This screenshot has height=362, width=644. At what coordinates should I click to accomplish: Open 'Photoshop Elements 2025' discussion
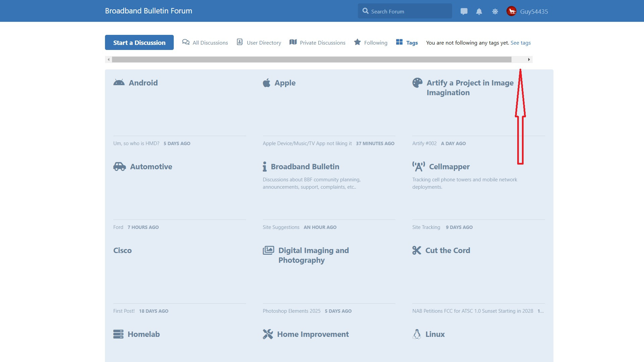291,311
